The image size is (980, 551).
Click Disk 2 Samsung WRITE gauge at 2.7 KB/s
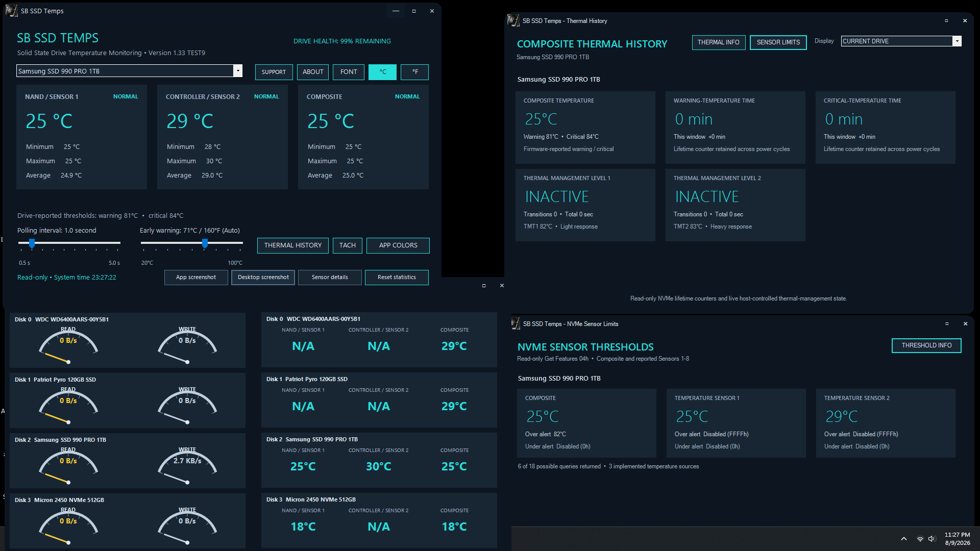point(187,466)
